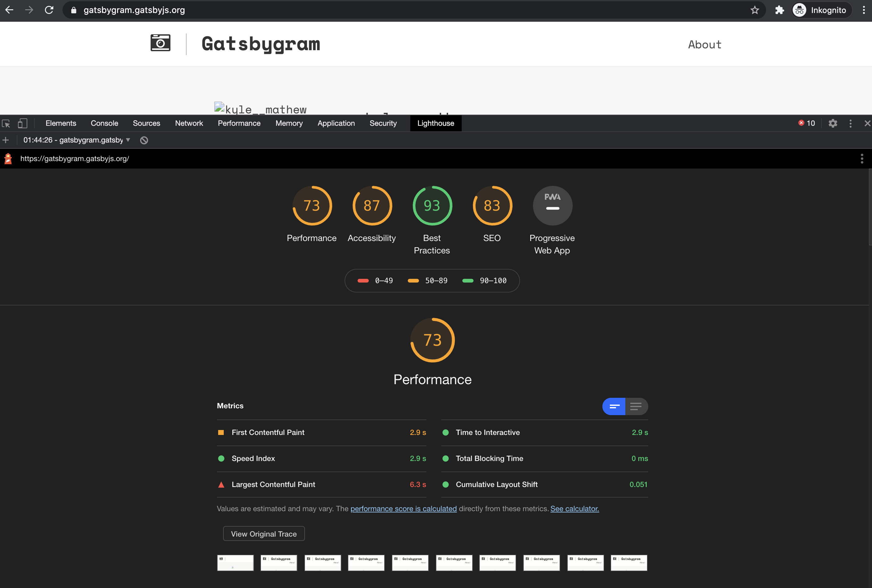
Task: Switch metrics to expanded description view
Action: click(636, 406)
